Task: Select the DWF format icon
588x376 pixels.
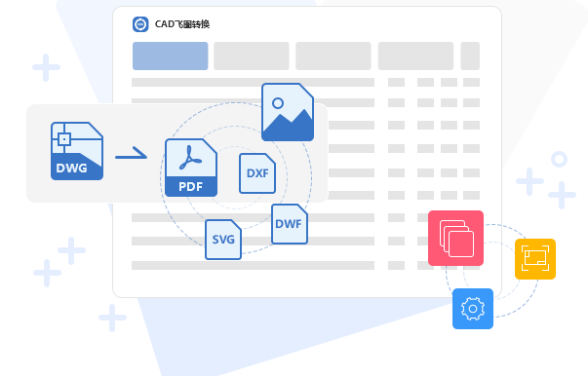Action: click(290, 224)
